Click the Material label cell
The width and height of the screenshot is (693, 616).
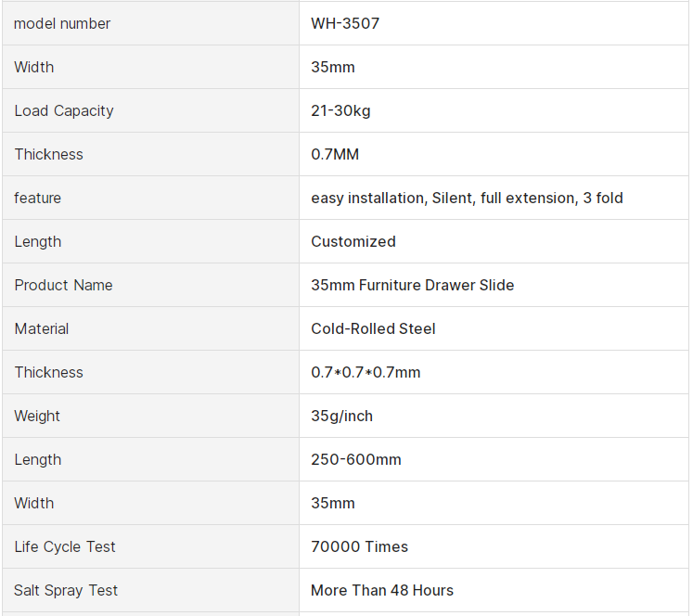[x=42, y=328]
